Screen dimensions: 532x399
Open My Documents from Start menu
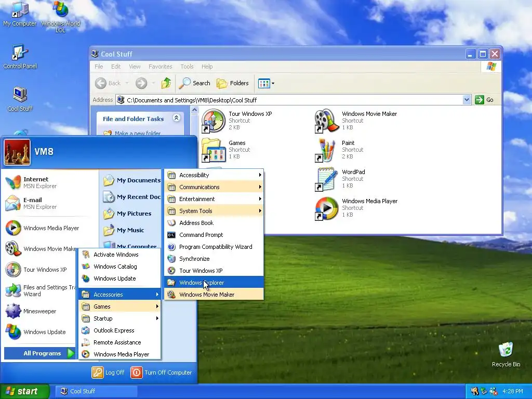click(x=131, y=180)
